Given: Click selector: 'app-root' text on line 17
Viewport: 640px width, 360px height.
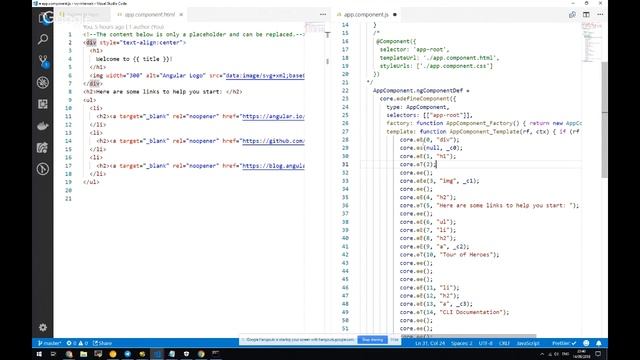Looking at the screenshot, I should pyautogui.click(x=414, y=49).
